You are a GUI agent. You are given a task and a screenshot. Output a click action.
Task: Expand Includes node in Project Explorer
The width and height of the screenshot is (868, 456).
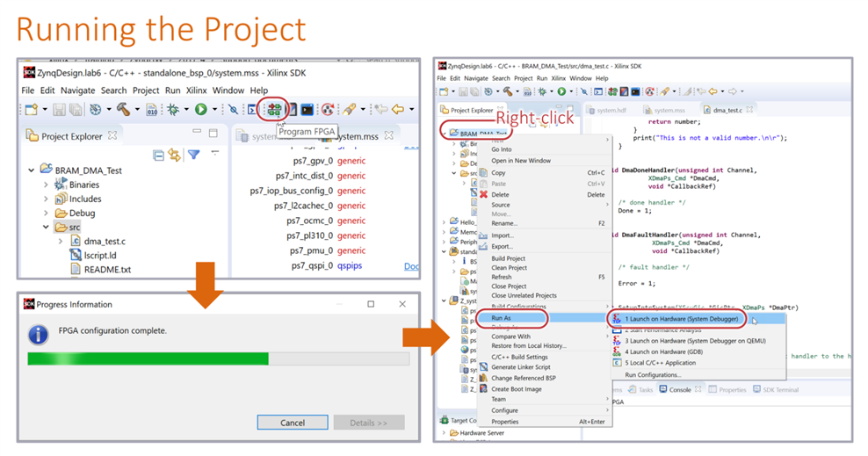tap(46, 199)
